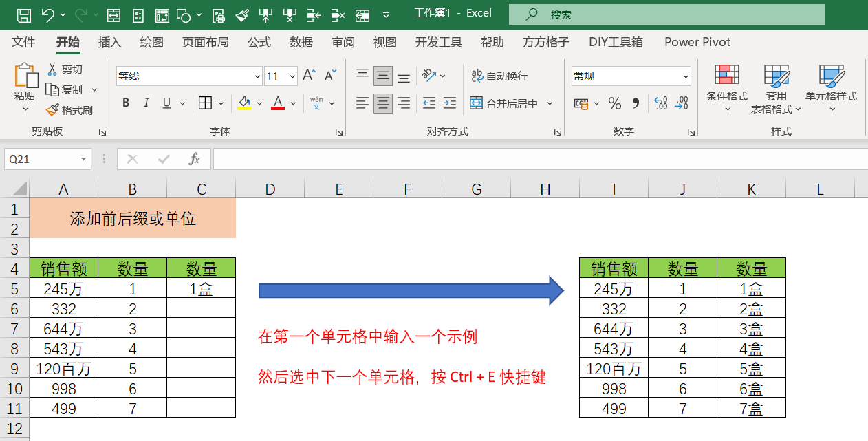Open the Name Box dropdown Q21
Screen dimensions: 868x441
point(84,159)
